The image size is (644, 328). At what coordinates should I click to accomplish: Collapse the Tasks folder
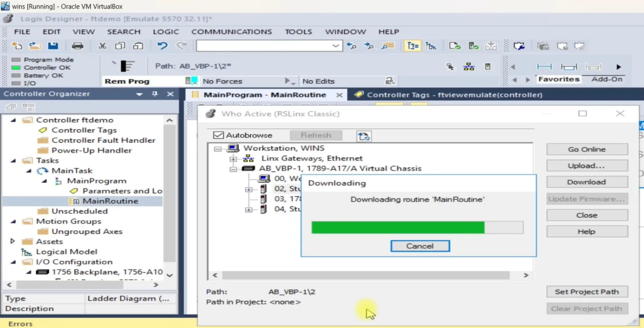[x=12, y=160]
